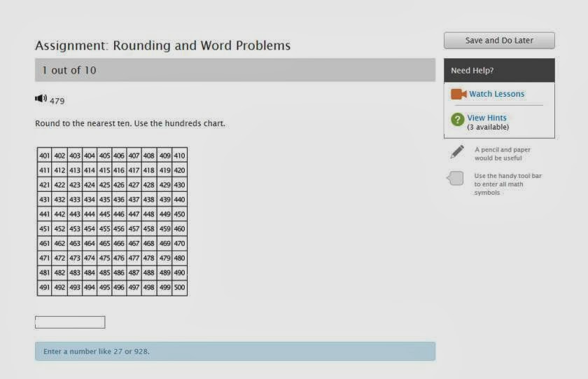Click the tool bar tag icon

[x=455, y=178]
